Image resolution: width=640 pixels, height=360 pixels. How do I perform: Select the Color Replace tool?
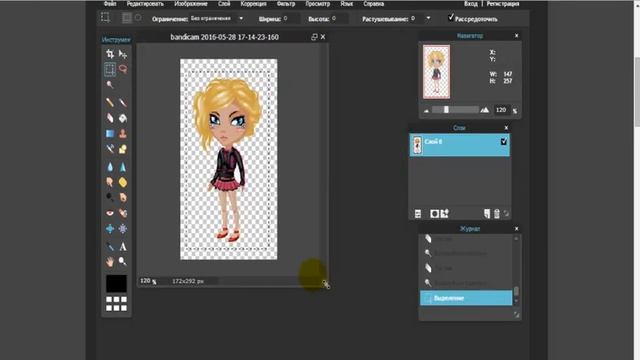coord(110,149)
